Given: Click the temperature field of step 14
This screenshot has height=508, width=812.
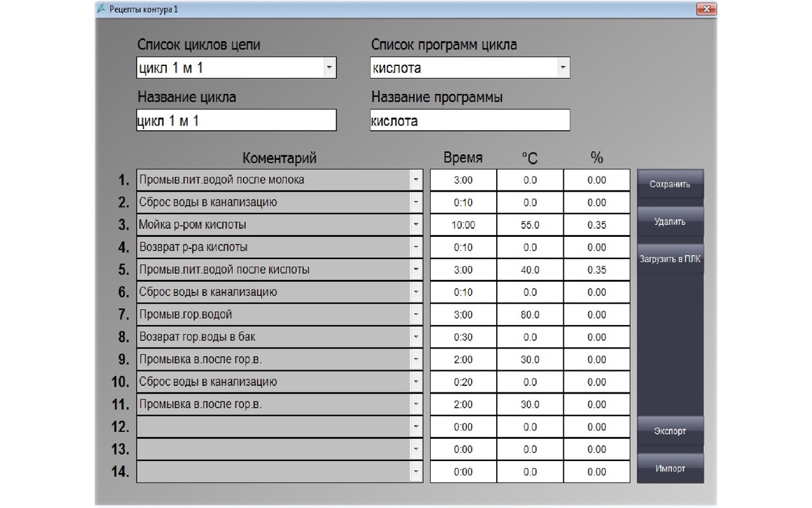Looking at the screenshot, I should point(530,472).
